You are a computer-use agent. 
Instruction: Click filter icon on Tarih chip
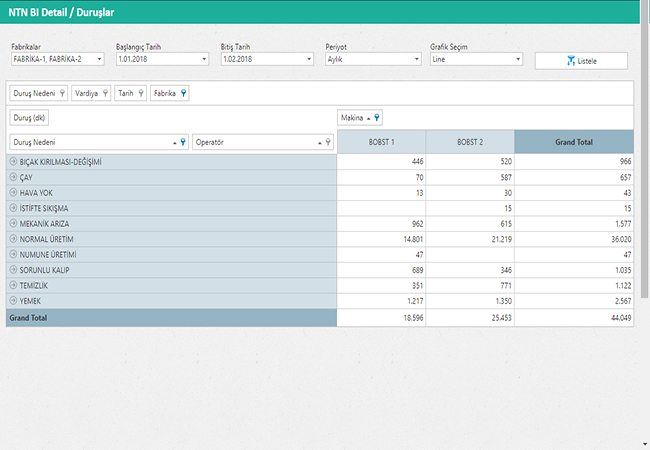click(x=141, y=93)
